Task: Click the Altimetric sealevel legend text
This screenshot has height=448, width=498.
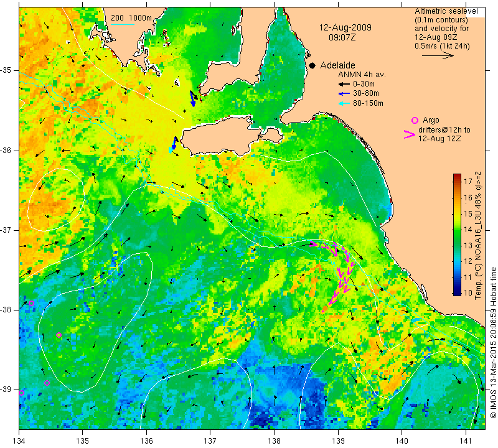Action: click(x=446, y=11)
